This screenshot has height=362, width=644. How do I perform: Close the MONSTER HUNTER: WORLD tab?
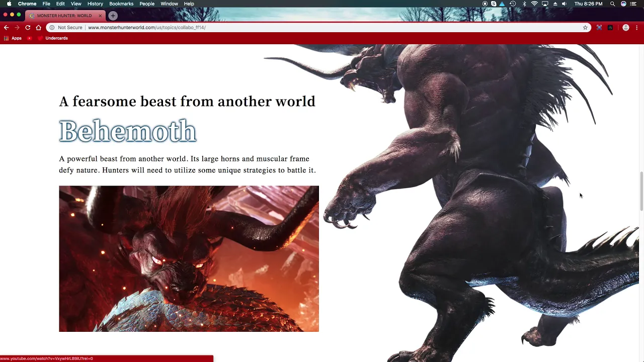tap(100, 16)
